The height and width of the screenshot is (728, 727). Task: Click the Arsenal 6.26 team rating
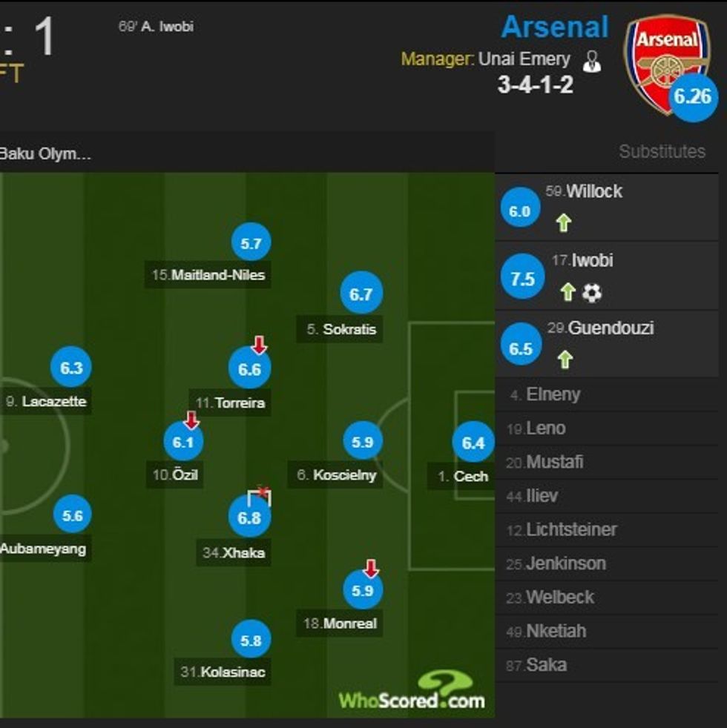click(x=693, y=96)
